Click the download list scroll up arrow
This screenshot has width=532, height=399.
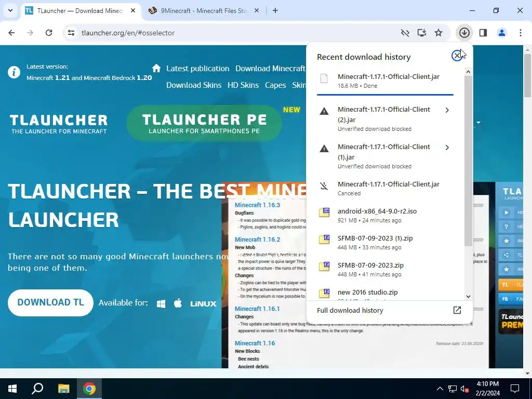click(x=468, y=72)
